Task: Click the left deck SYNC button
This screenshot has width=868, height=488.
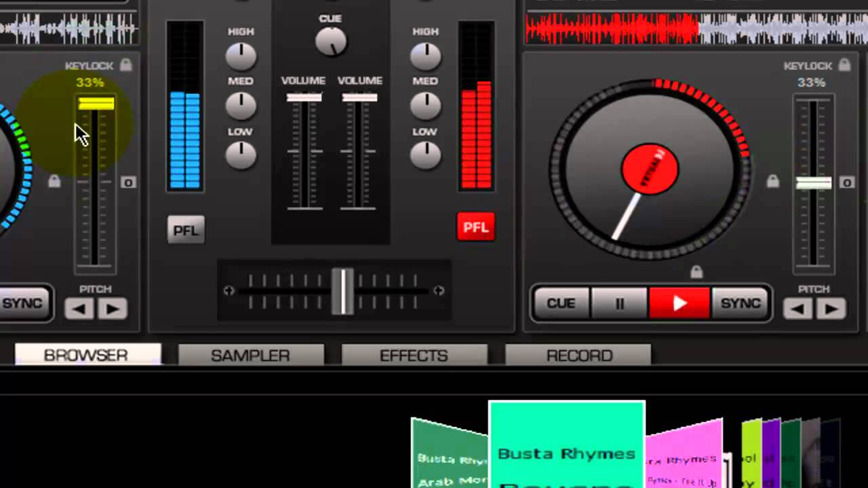Action: pos(24,304)
